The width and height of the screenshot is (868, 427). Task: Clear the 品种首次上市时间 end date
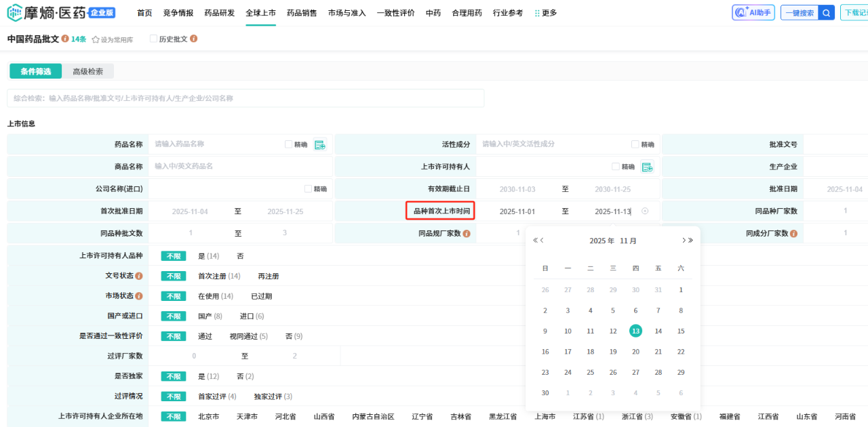coord(645,211)
